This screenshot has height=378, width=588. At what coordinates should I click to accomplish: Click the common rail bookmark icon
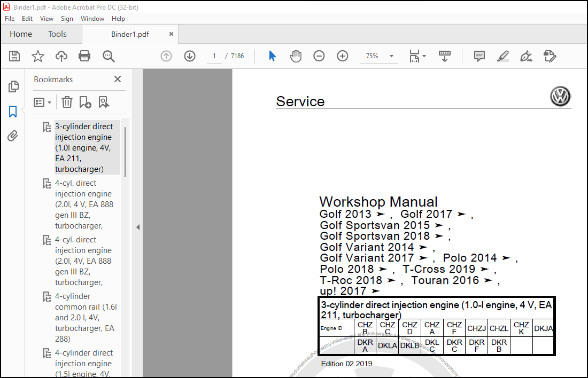point(47,297)
